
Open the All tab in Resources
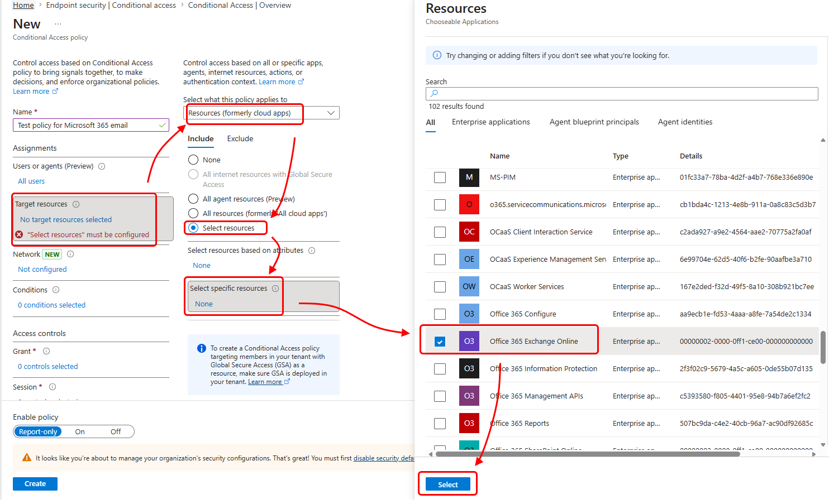pyautogui.click(x=431, y=122)
